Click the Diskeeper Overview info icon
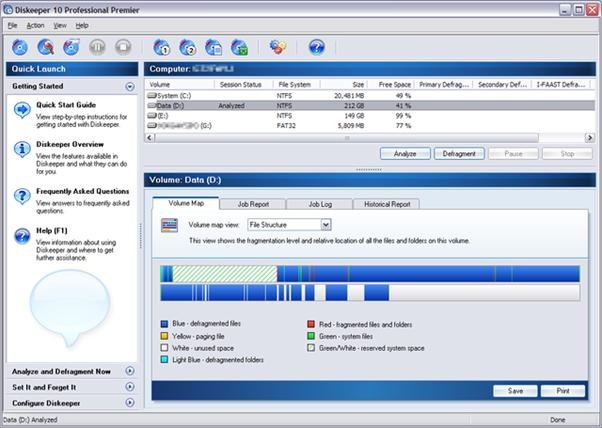This screenshot has height=428, width=602. pyautogui.click(x=21, y=150)
